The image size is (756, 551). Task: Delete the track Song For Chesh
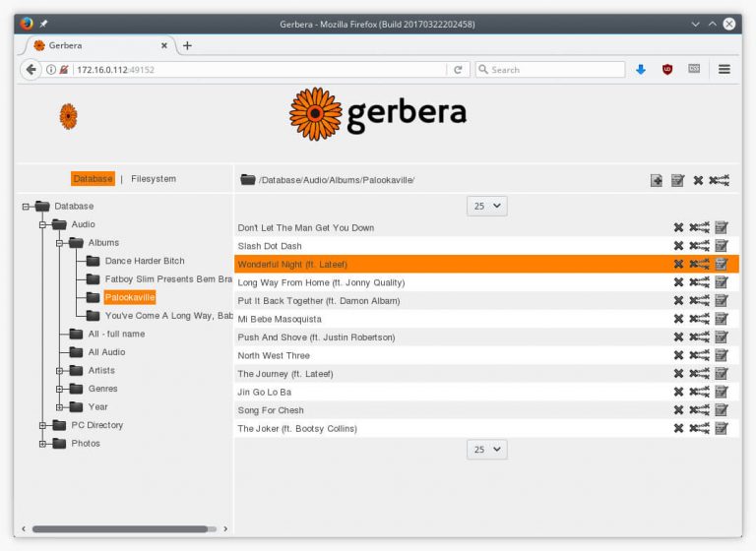coord(678,410)
